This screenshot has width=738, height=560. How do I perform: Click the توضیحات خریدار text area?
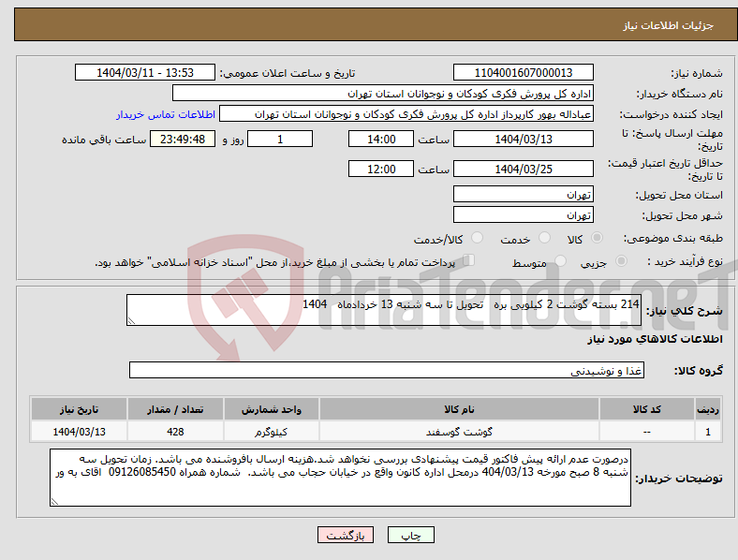[x=340, y=478]
